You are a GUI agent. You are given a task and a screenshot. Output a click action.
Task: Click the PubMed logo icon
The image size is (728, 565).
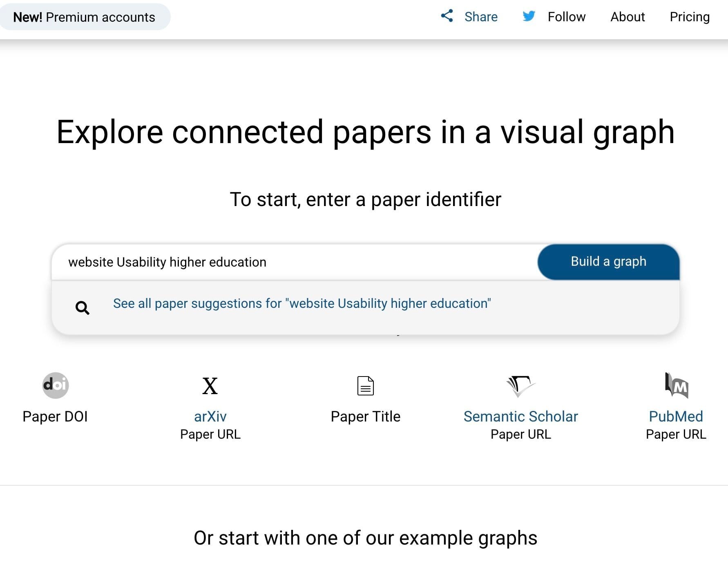(675, 385)
